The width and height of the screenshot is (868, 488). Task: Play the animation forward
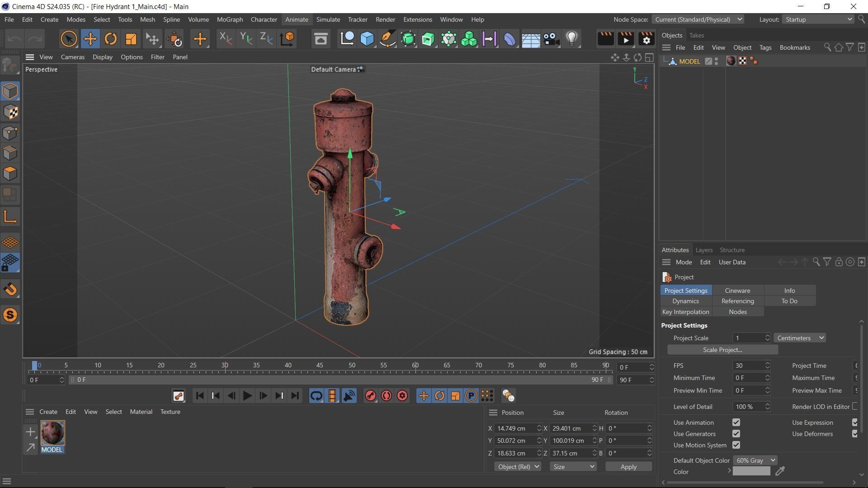[247, 396]
